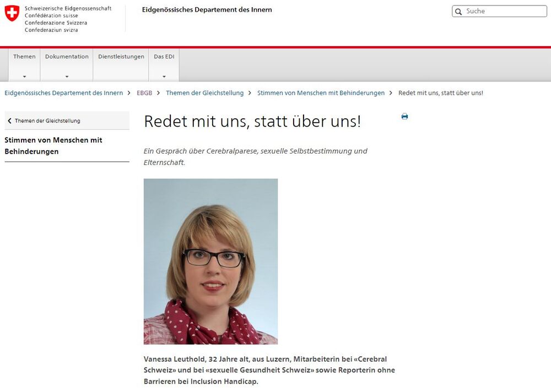The width and height of the screenshot is (551, 392).
Task: Click the printer icon beside the headline
Action: point(404,117)
